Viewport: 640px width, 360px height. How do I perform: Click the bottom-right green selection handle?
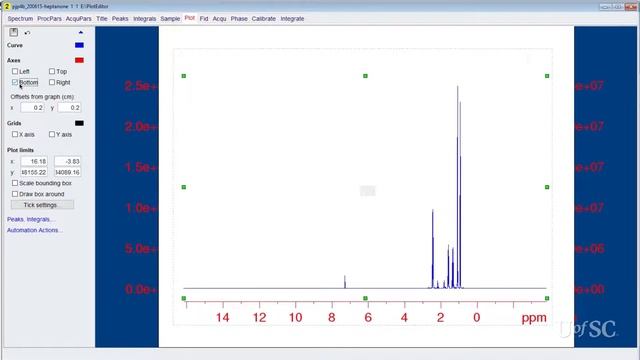[x=547, y=298]
